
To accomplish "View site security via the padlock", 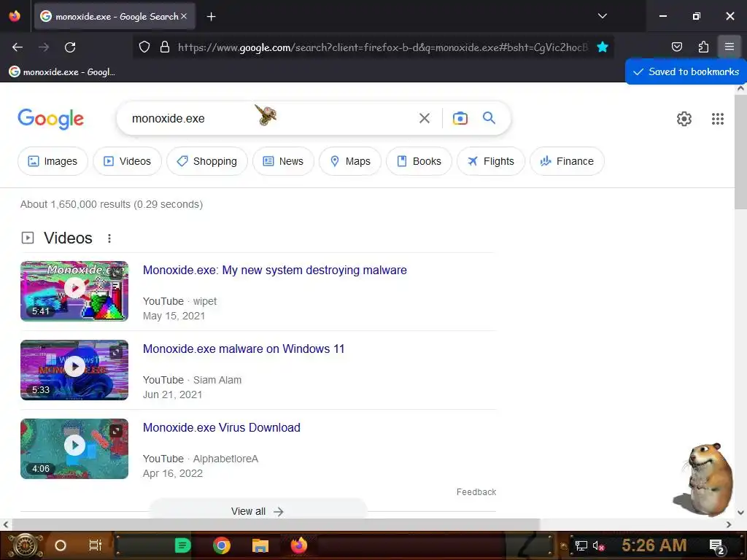I will pos(165,47).
